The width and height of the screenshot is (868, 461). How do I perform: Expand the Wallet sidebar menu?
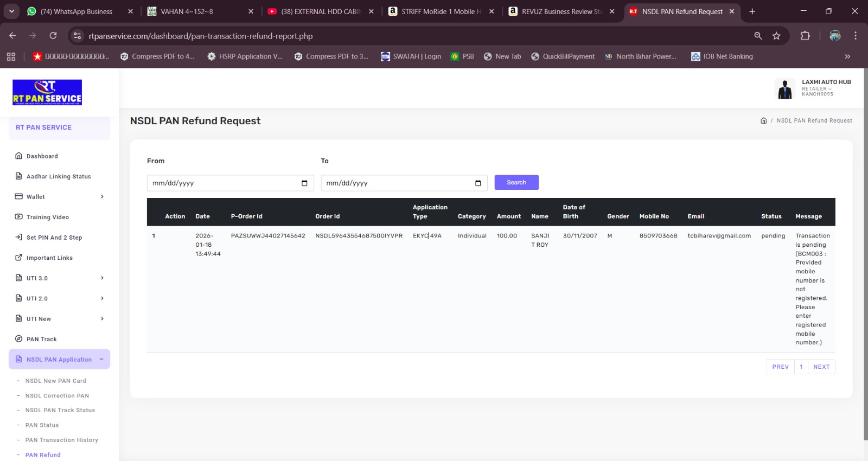pyautogui.click(x=59, y=197)
